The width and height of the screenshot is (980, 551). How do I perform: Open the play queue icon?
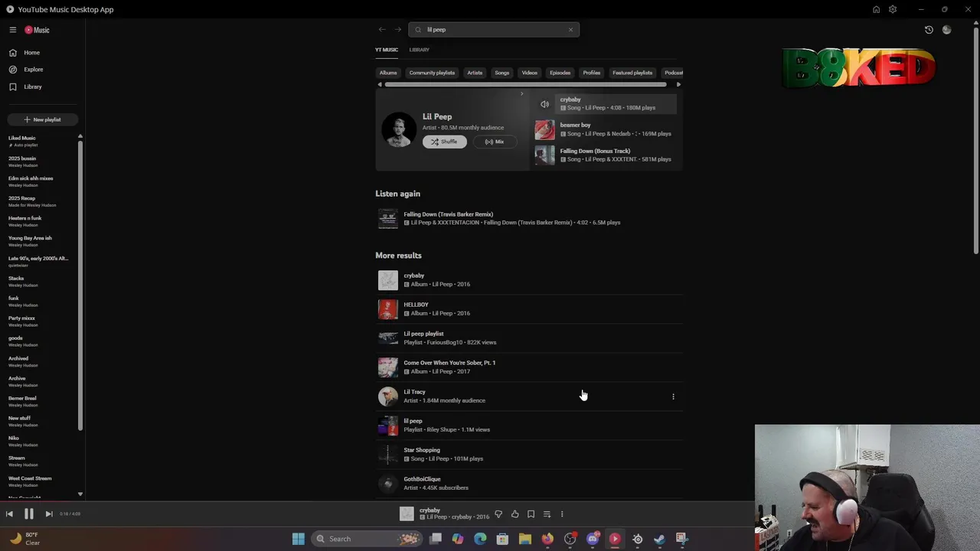(547, 514)
